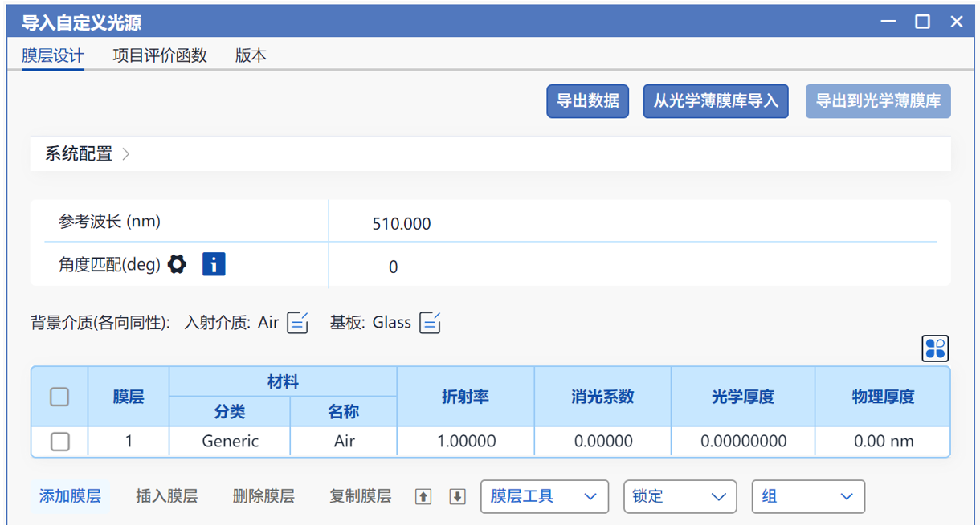Move layer down with down arrow icon
The height and width of the screenshot is (530, 980).
[x=457, y=497]
